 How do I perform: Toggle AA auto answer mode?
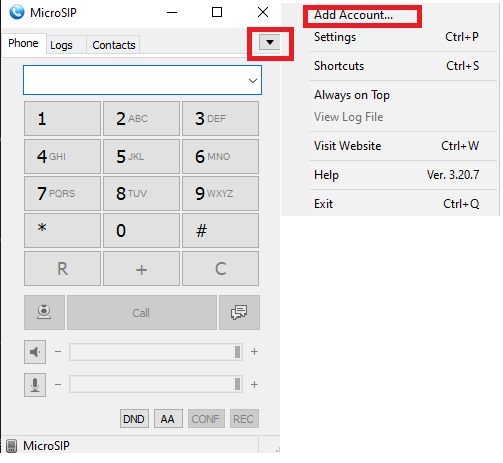168,419
